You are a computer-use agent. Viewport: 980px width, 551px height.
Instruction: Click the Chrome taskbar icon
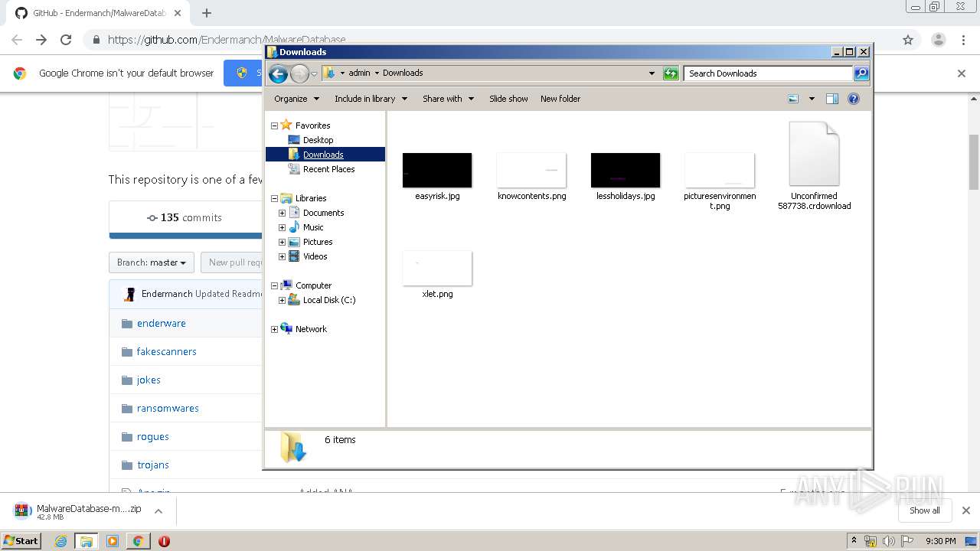pos(138,541)
